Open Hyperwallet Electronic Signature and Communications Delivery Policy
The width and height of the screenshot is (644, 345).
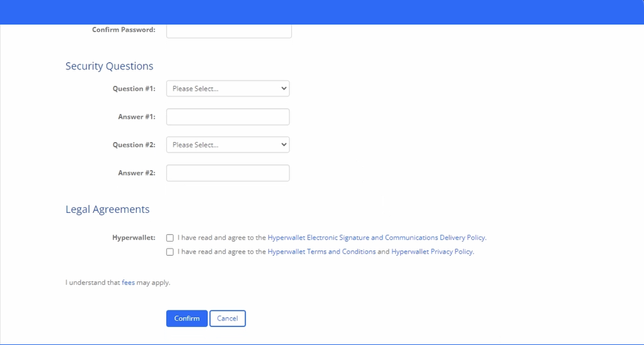(376, 237)
